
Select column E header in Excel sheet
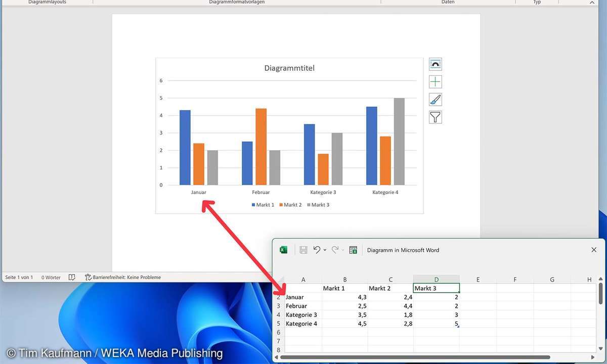point(478,280)
